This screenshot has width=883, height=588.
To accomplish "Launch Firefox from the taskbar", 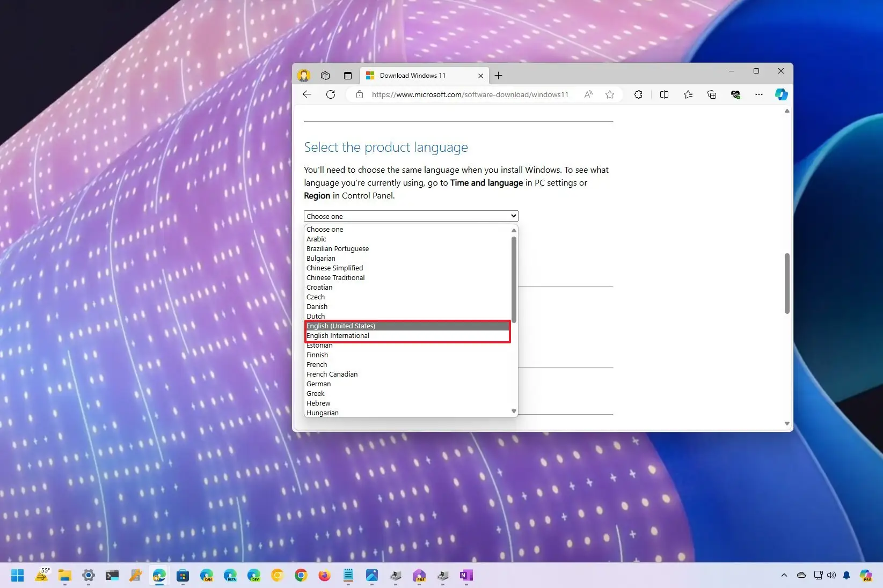I will 324,576.
